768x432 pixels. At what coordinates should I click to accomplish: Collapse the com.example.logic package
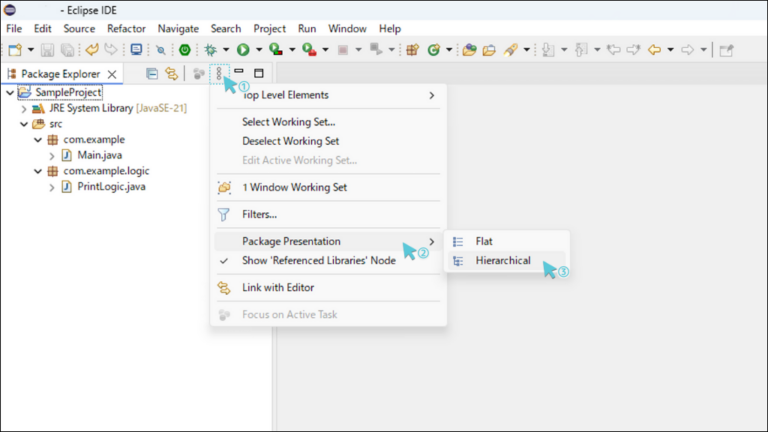(38, 171)
